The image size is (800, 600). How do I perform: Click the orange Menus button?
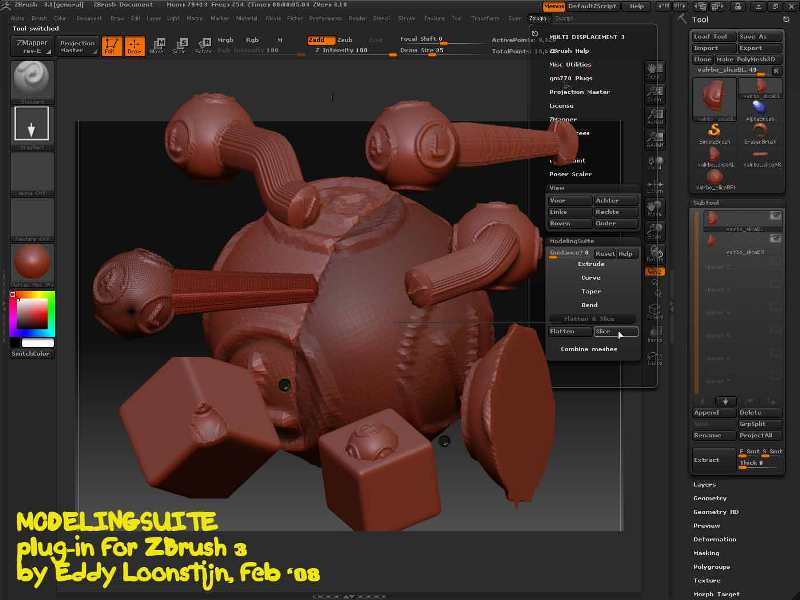(554, 6)
